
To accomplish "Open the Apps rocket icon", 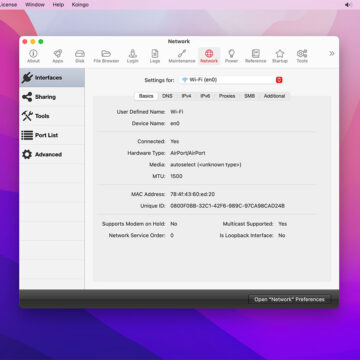I will coord(58,56).
